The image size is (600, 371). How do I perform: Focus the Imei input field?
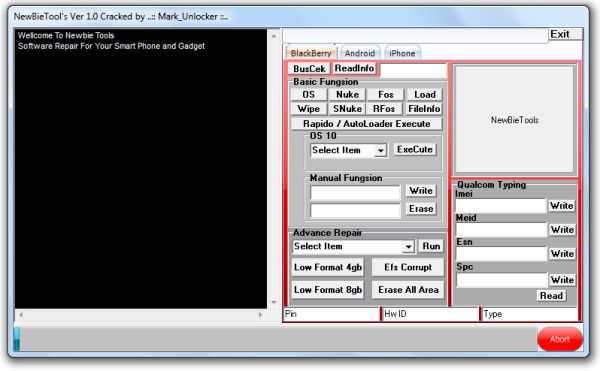(x=501, y=206)
